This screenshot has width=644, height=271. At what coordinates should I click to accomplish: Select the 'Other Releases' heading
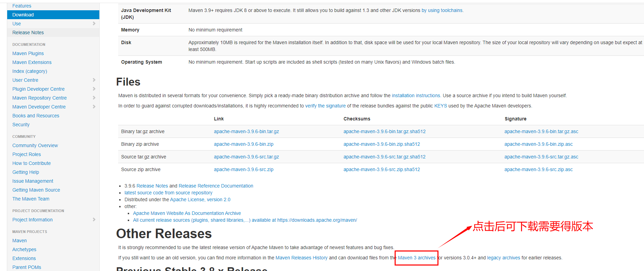(164, 233)
